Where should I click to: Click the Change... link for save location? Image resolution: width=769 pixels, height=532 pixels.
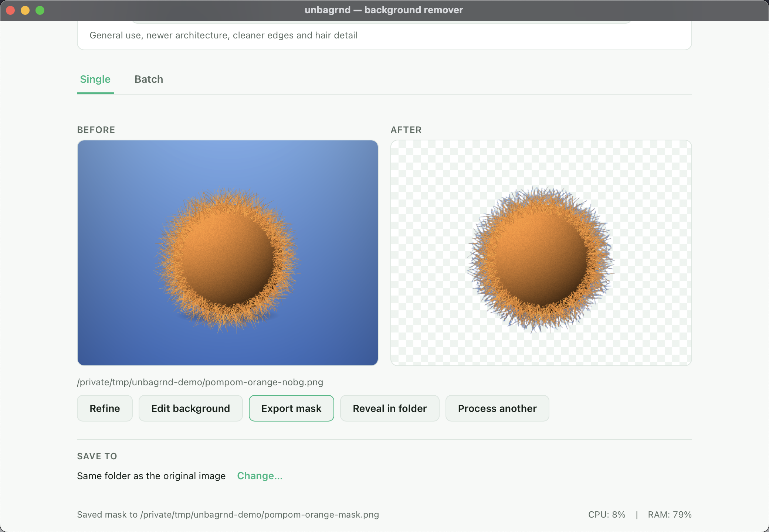point(260,476)
